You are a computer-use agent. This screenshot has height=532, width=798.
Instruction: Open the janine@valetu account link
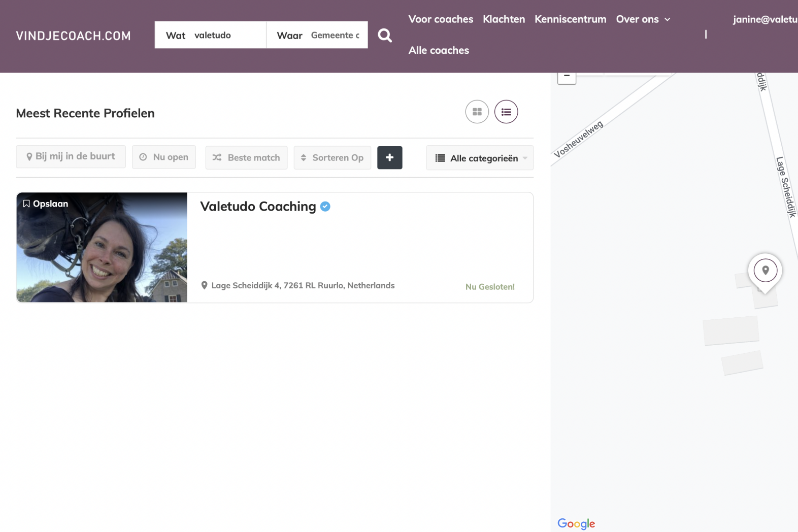point(765,19)
